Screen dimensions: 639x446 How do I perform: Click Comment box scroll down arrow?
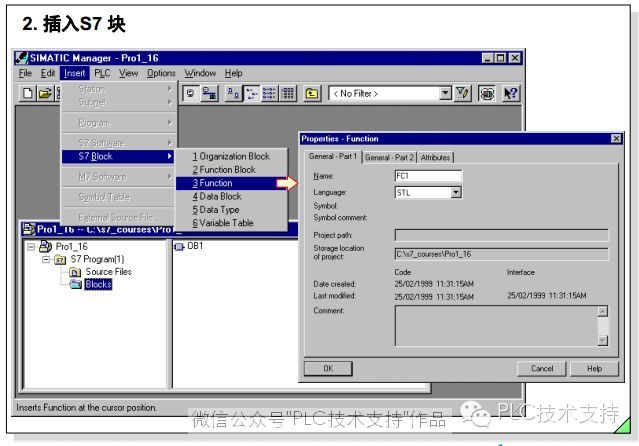pos(603,340)
